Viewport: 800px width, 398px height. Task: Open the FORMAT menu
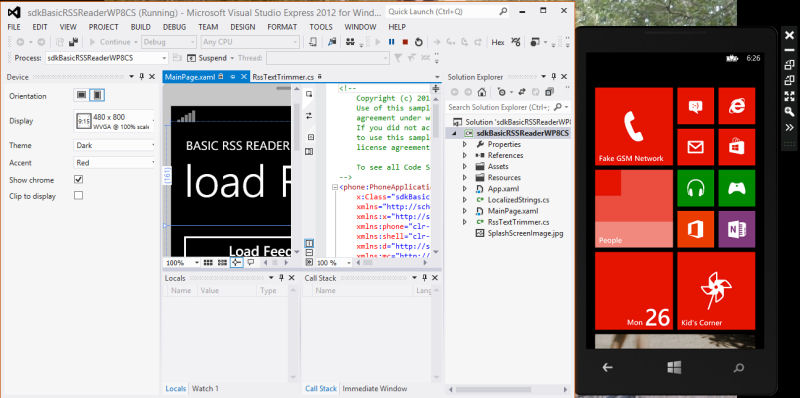pyautogui.click(x=282, y=27)
